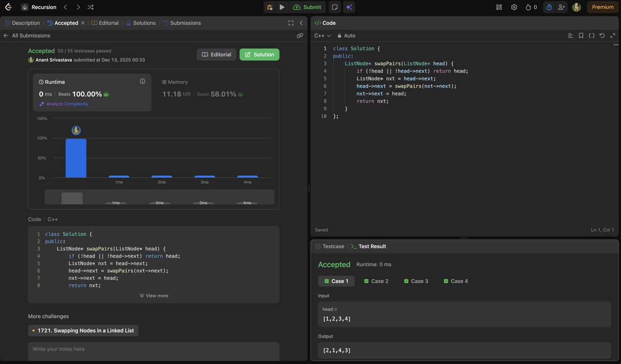Collapse the left panel chevron

coord(301,23)
